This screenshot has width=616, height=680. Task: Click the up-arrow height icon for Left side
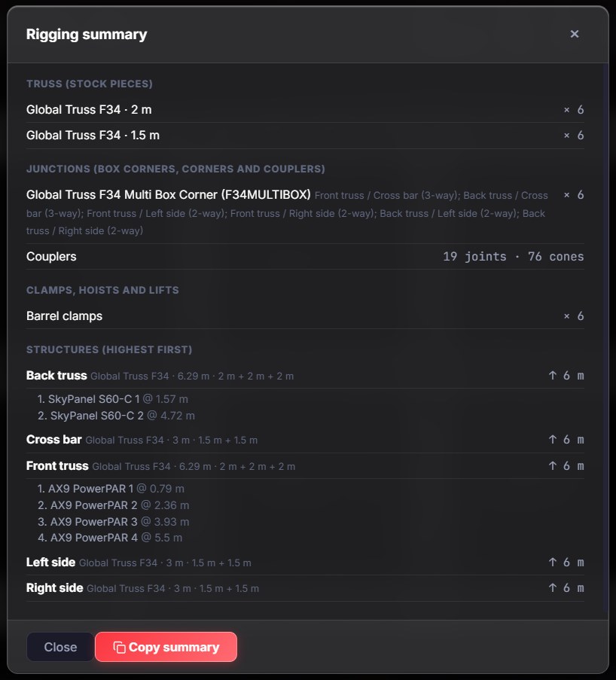[x=553, y=563]
